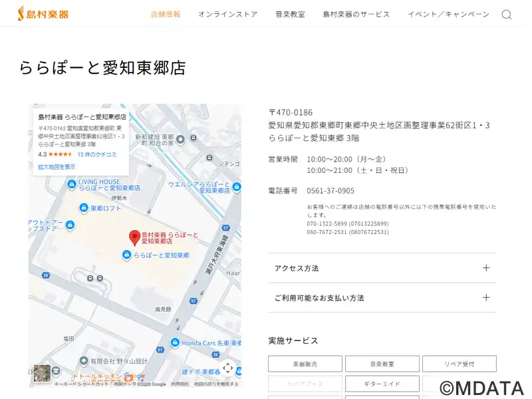This screenshot has height=399, width=532.
Task: Click the map camera controls icon
Action: [227, 368]
